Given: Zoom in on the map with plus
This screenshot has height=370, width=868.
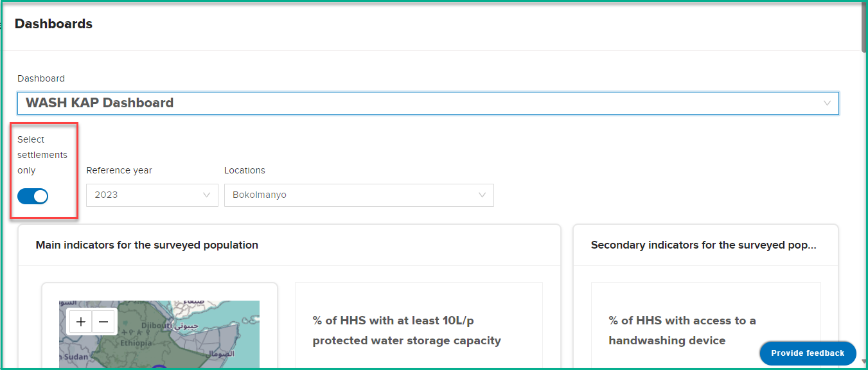Looking at the screenshot, I should (81, 322).
